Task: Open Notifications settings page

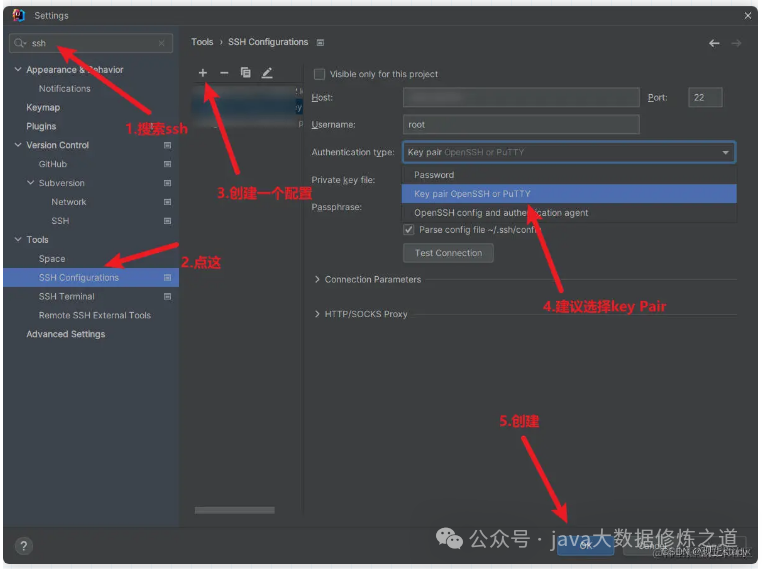Action: (x=65, y=88)
